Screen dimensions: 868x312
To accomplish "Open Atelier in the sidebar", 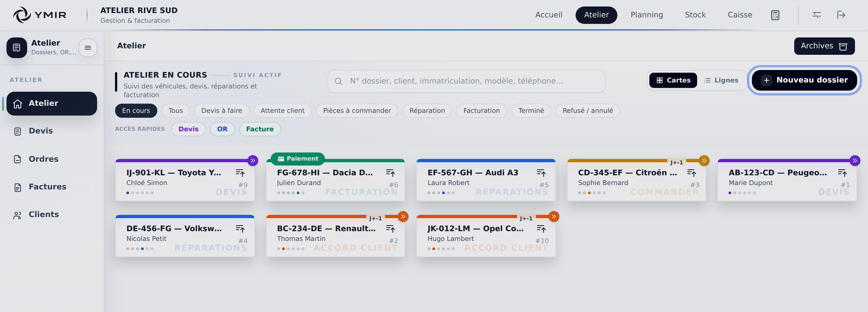I will [52, 103].
